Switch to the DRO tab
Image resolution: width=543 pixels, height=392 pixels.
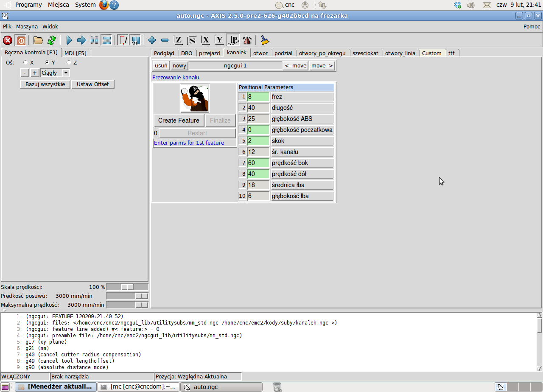(x=187, y=53)
